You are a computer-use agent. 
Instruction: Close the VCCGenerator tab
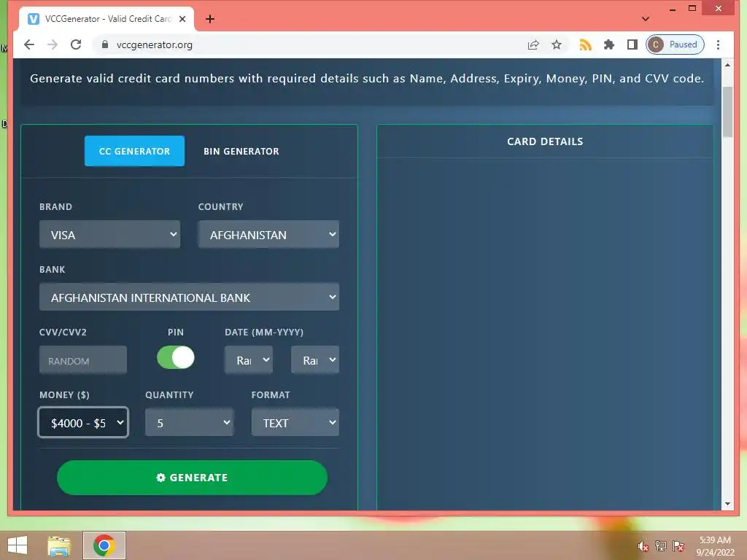pyautogui.click(x=182, y=19)
